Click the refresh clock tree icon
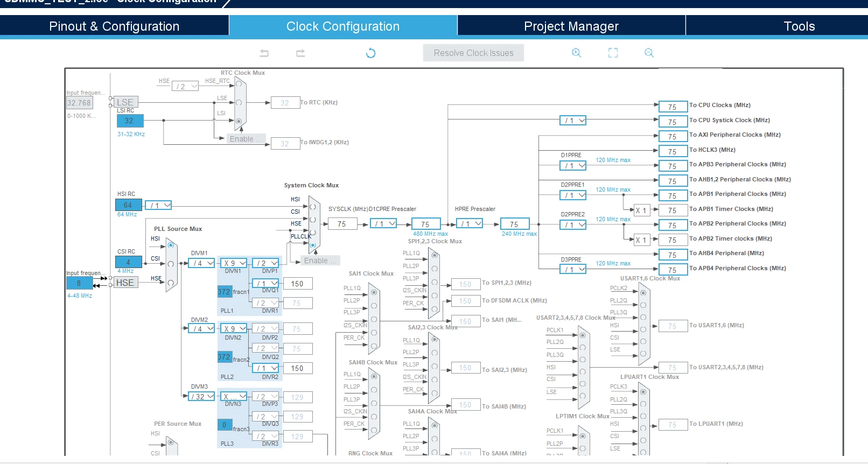 (370, 53)
